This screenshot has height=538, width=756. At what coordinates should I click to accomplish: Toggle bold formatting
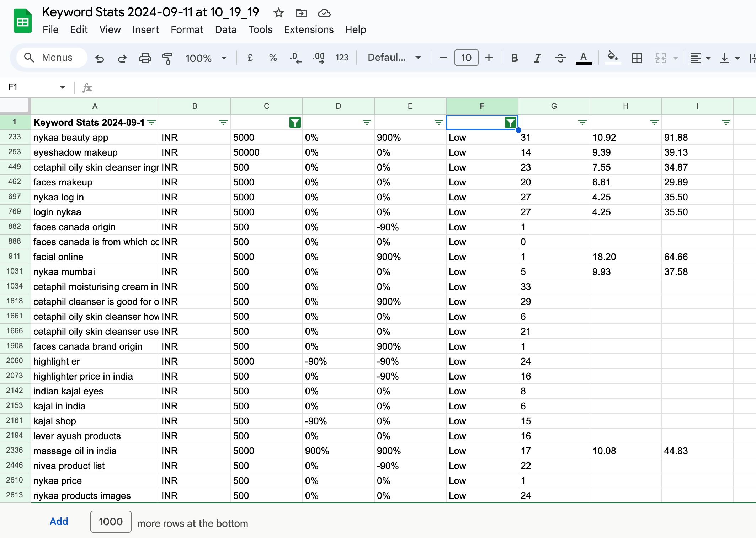coord(514,58)
